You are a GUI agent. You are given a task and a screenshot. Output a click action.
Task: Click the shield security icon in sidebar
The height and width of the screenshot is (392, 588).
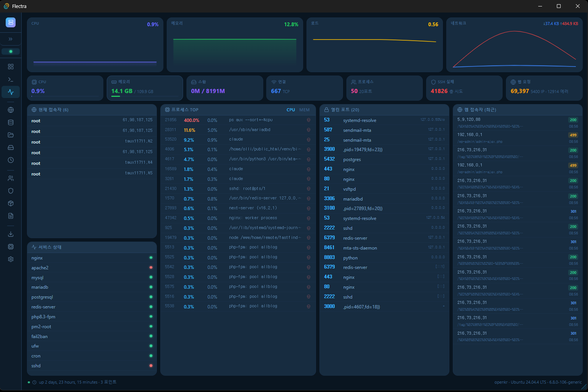click(11, 191)
